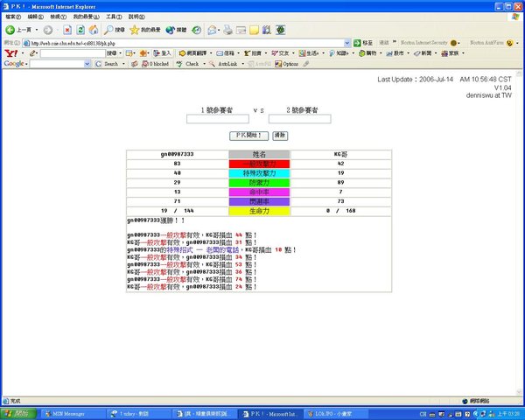Click the Norton Internet Security icon

pos(453,43)
